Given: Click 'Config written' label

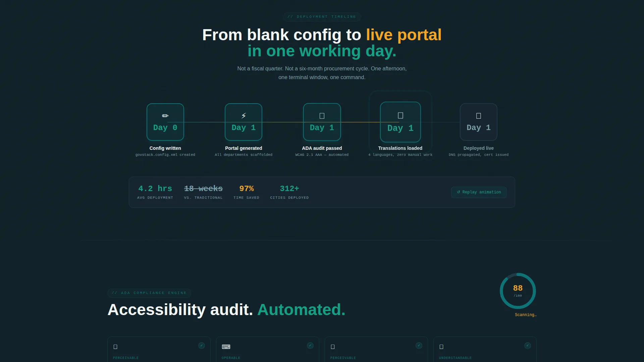Looking at the screenshot, I should click(165, 148).
